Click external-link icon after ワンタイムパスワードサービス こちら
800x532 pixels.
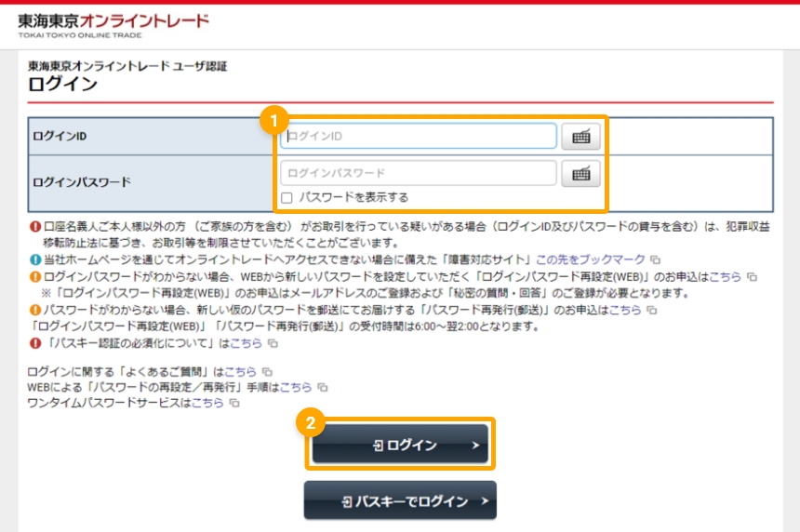234,404
